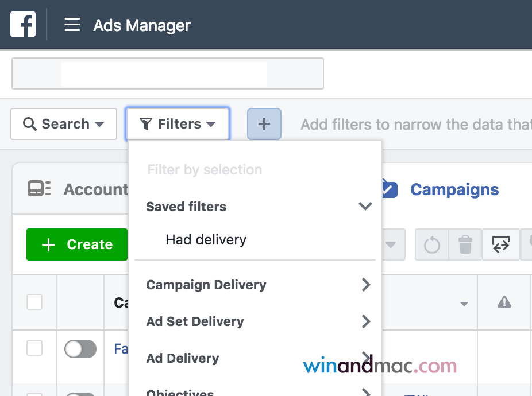Click the warning triangle column icon
Image resolution: width=532 pixels, height=396 pixels.
[x=504, y=302]
